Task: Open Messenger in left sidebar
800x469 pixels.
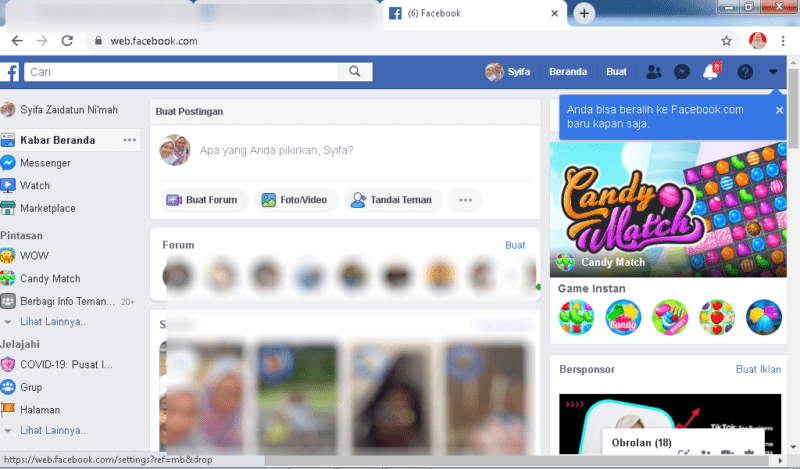Action: [45, 163]
